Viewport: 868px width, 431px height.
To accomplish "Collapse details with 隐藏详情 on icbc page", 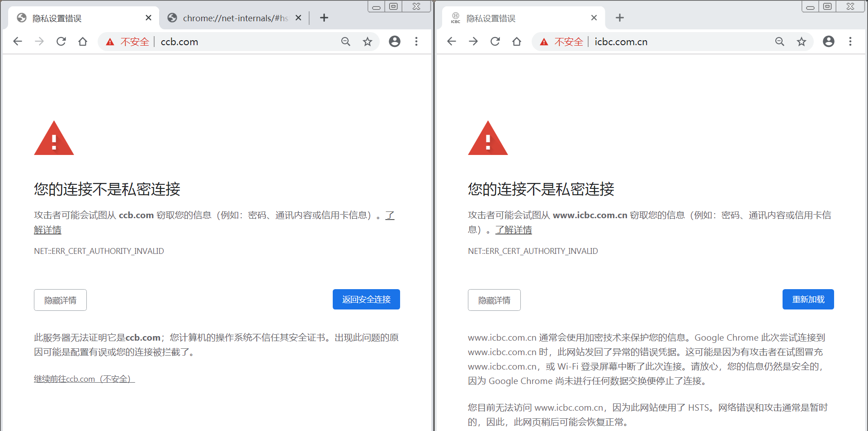I will tap(494, 300).
